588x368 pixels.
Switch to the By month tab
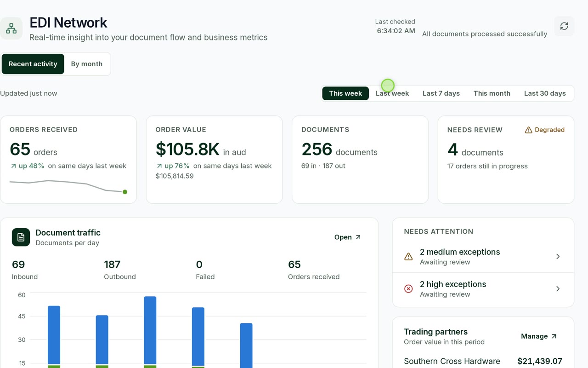click(87, 64)
